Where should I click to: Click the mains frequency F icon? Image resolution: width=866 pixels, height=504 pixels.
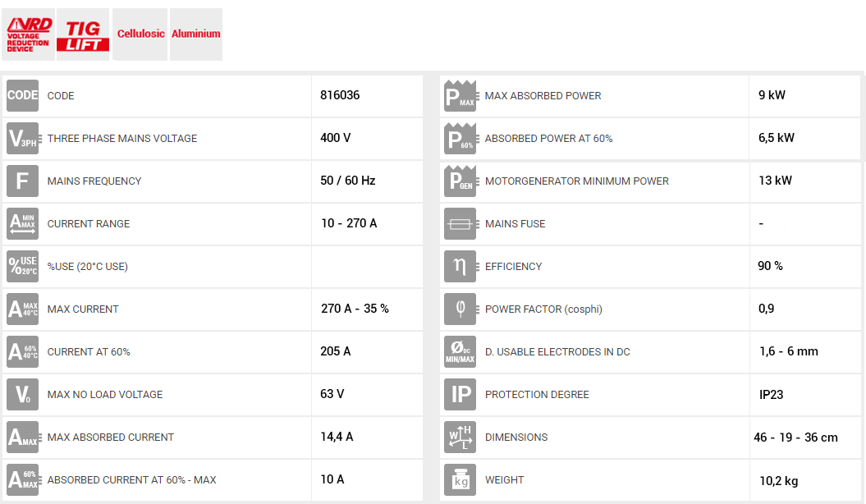point(22,181)
